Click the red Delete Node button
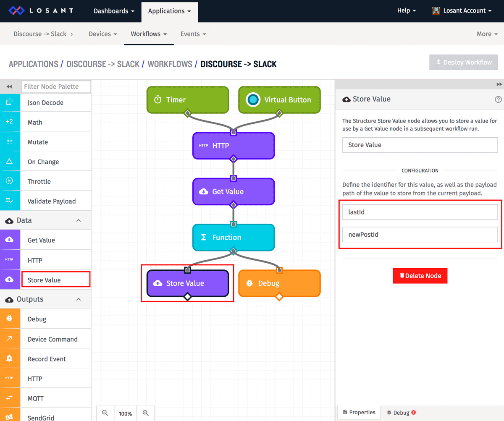This screenshot has height=421, width=504. [420, 276]
